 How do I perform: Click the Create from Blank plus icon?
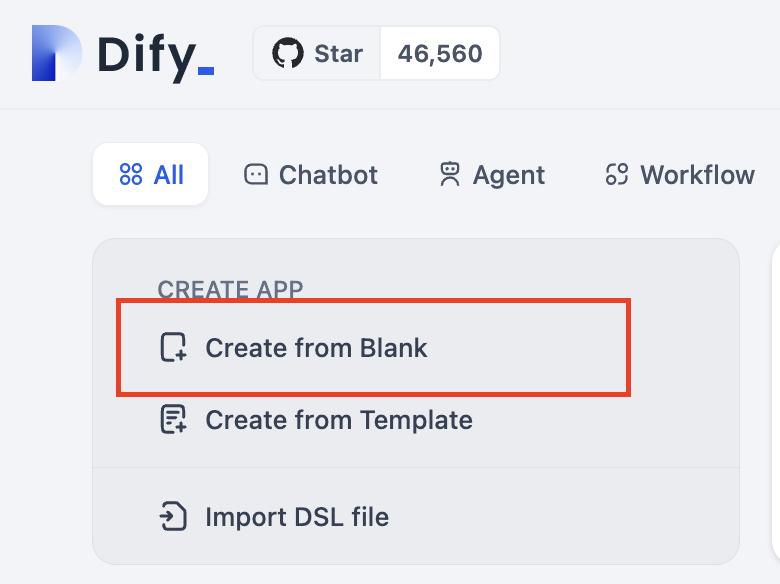[x=174, y=348]
